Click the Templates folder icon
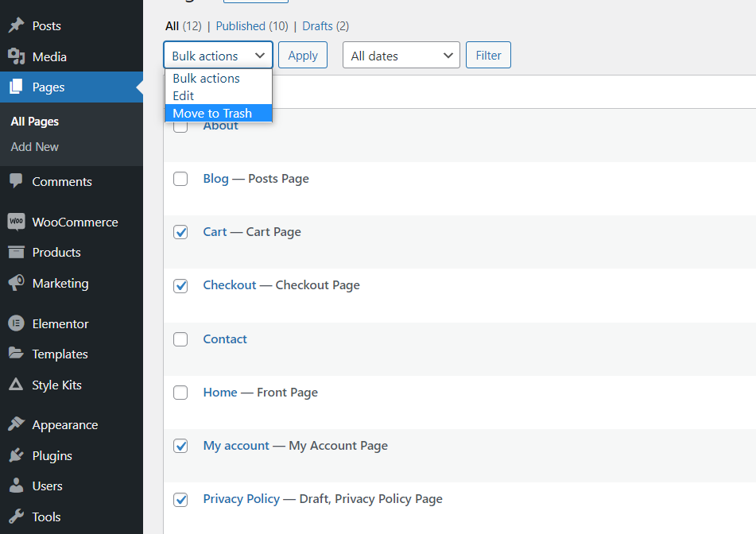Viewport: 756px width, 534px height. click(x=16, y=353)
